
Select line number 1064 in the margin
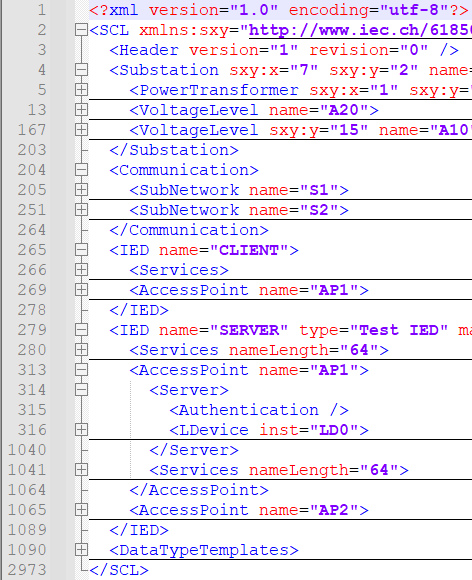[27, 490]
